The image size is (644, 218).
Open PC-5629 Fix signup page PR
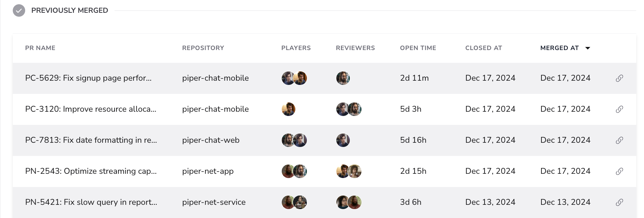pyautogui.click(x=88, y=78)
